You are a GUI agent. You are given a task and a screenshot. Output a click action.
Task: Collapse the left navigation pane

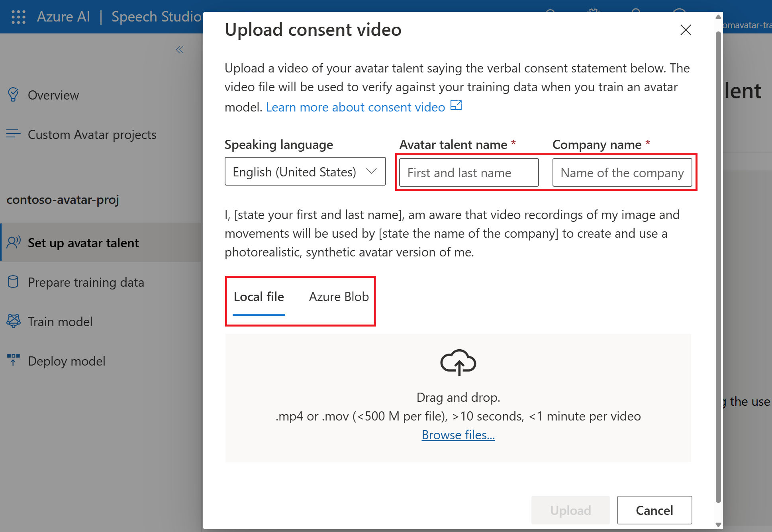pyautogui.click(x=180, y=50)
